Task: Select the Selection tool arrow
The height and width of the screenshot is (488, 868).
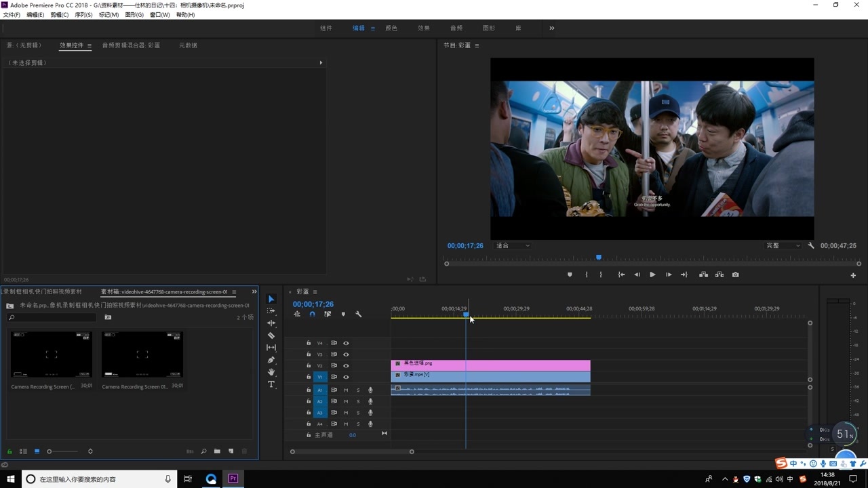Action: (x=271, y=299)
